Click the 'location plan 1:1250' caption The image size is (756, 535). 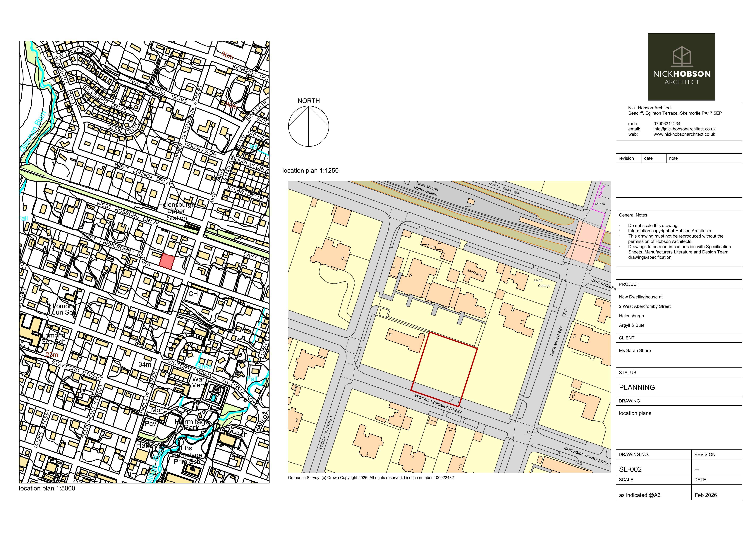click(x=310, y=171)
